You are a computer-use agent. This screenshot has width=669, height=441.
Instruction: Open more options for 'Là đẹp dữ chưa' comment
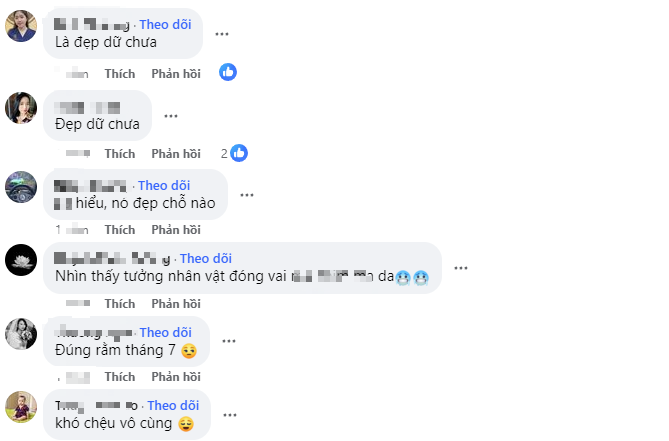[222, 33]
